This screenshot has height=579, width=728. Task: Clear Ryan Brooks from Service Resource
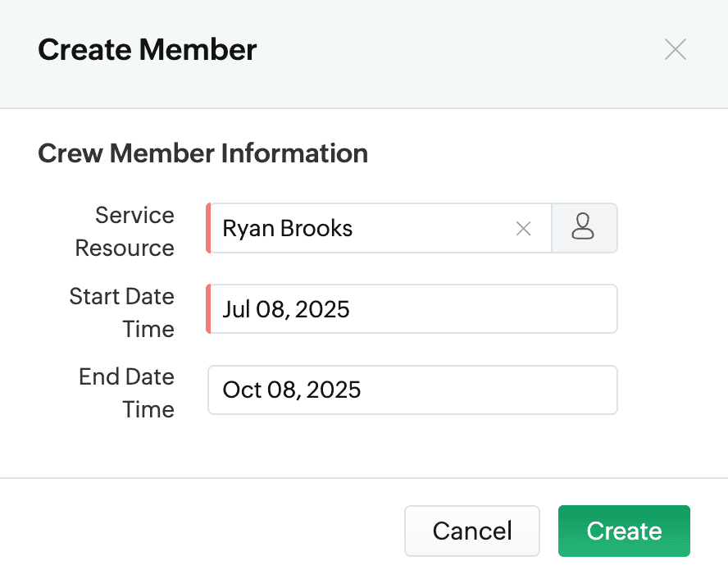point(523,229)
